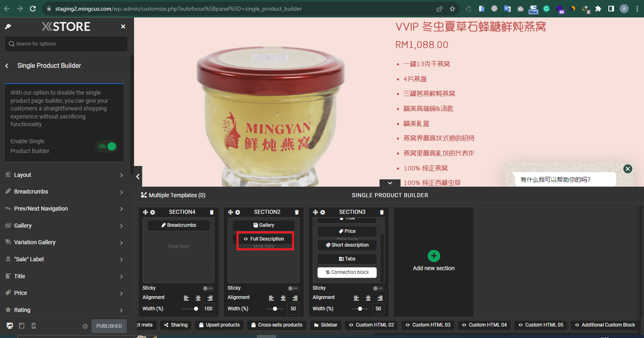Expand the Breadcrumbs settings row
Screen dimensions: 644x338
pyautogui.click(x=64, y=192)
